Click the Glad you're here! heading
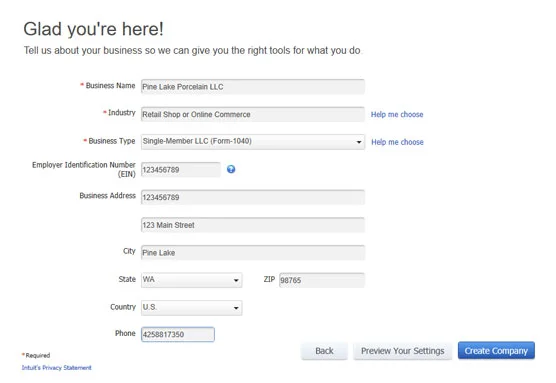 [93, 29]
